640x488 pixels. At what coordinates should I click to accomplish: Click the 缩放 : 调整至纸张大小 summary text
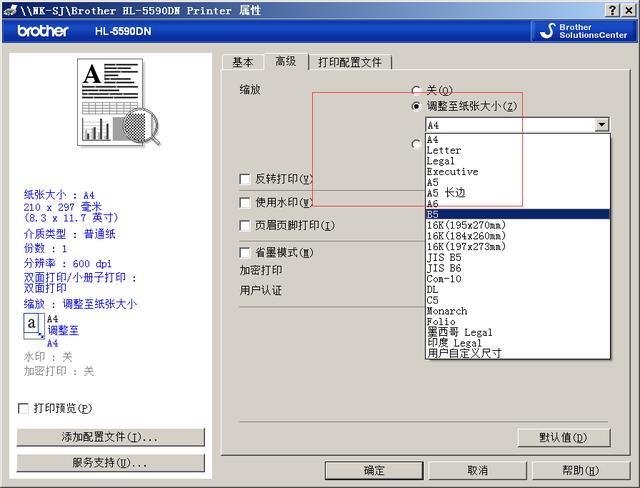80,304
